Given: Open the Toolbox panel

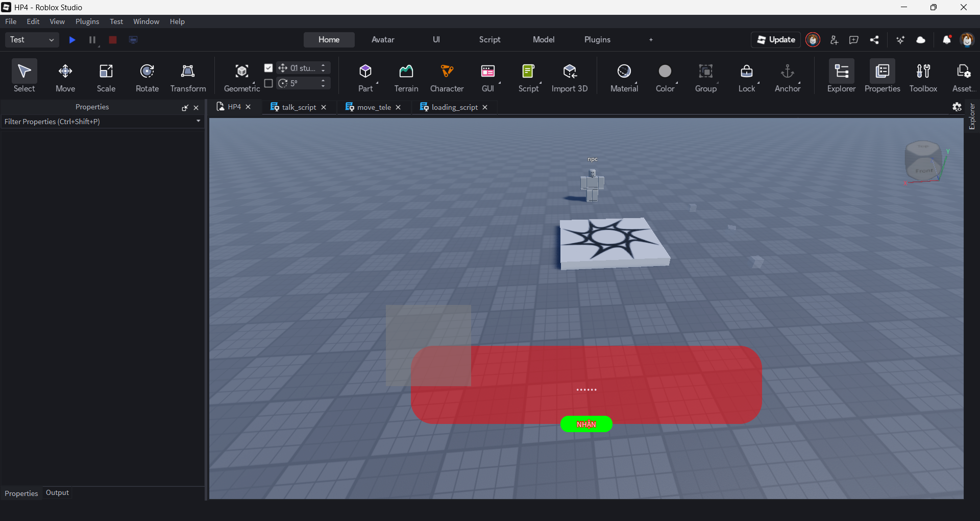Looking at the screenshot, I should point(923,77).
